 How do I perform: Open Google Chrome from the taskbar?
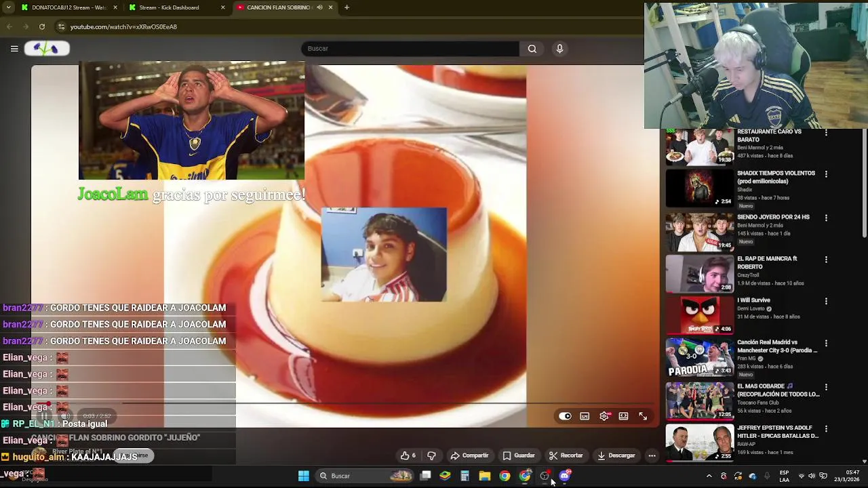click(x=505, y=476)
